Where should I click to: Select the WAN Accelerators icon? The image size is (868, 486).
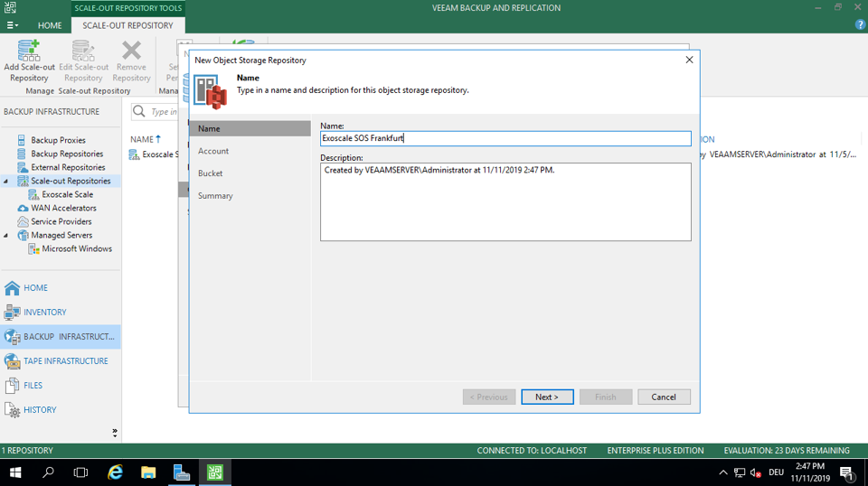pyautogui.click(x=23, y=208)
